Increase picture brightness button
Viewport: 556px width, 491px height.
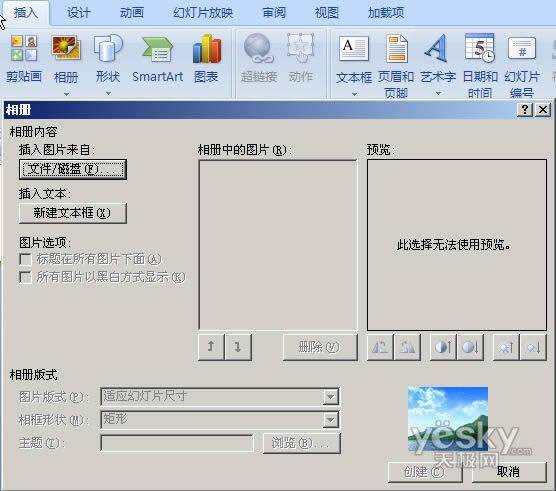click(506, 347)
